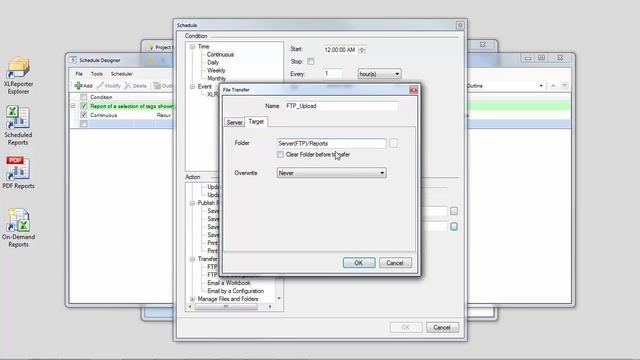The height and width of the screenshot is (360, 640).
Task: Click the Every value field
Action: click(333, 74)
